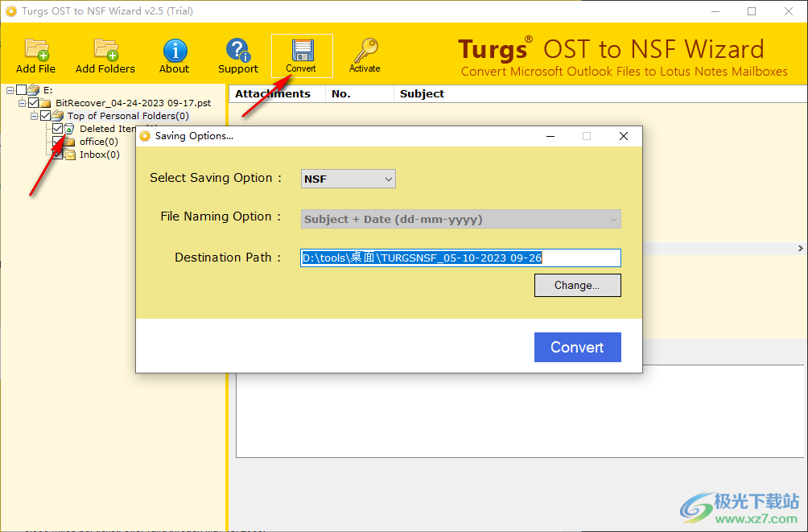Click the Activate key icon
Viewport: 808px width, 532px height.
(365, 56)
